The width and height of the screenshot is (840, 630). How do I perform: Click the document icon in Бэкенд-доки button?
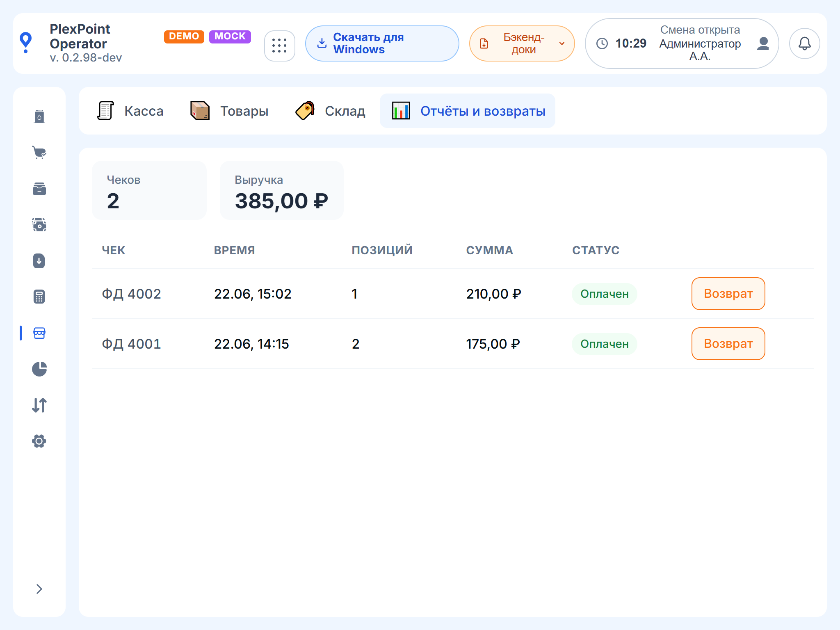pos(484,43)
